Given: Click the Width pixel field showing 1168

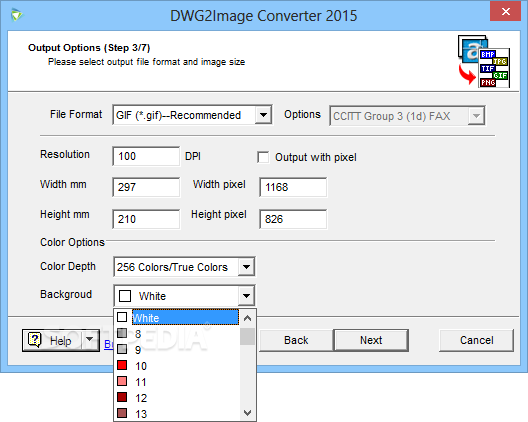Looking at the screenshot, I should pos(293,187).
